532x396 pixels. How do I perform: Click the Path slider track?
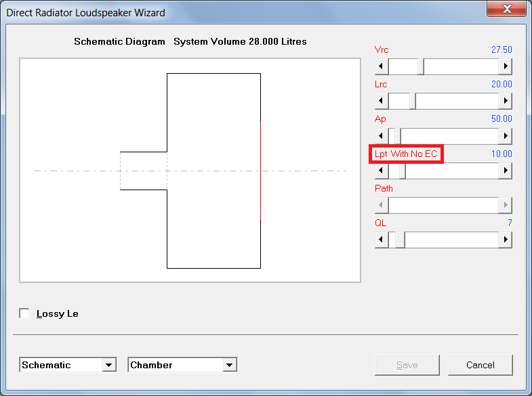click(443, 205)
